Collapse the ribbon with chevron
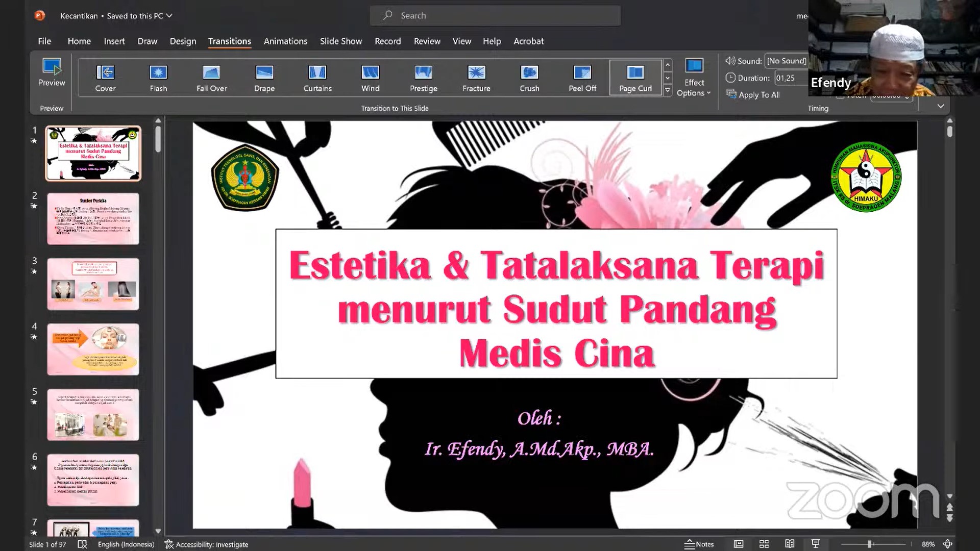Image resolution: width=980 pixels, height=551 pixels. (941, 106)
